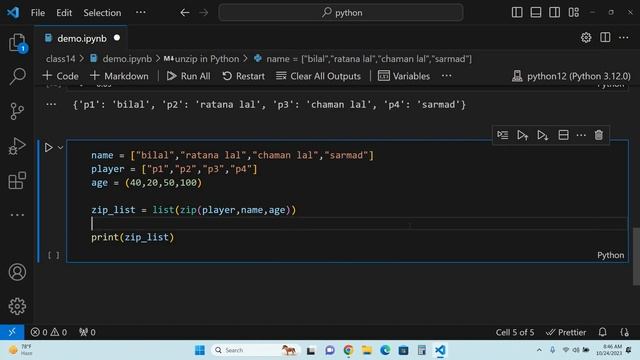The height and width of the screenshot is (360, 640).
Task: Click the python command center search box
Action: (341, 13)
